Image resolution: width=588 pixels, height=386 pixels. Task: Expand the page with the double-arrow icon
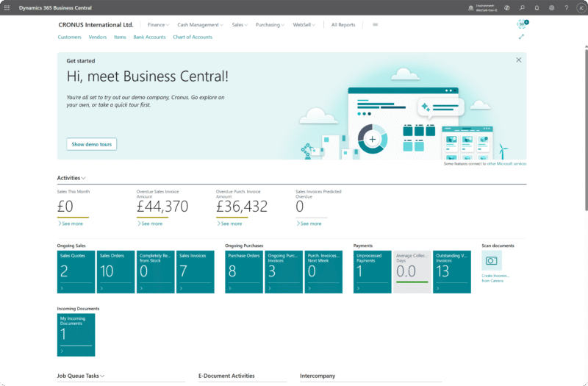521,37
